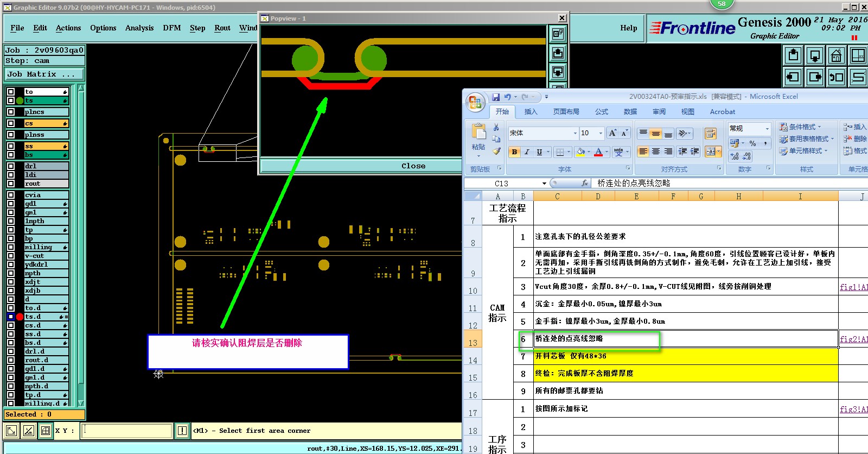Click the wrap text icon in Excel
868x454 pixels.
710,134
